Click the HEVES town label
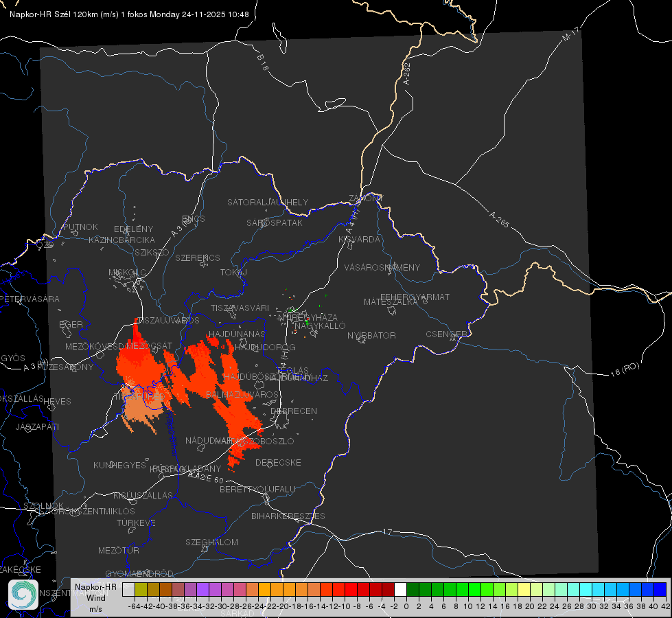This screenshot has width=672, height=618. click(x=58, y=402)
